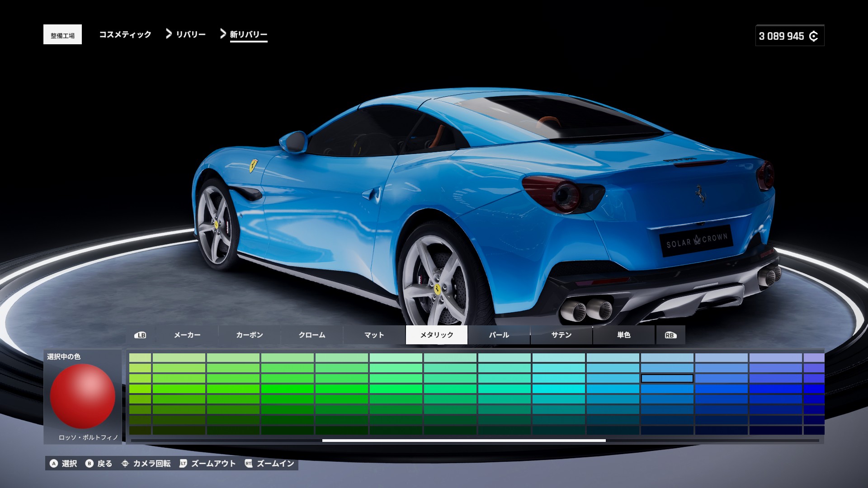Go to コスメティック breadcrumb link
Screen dimensions: 868x488
(125, 34)
